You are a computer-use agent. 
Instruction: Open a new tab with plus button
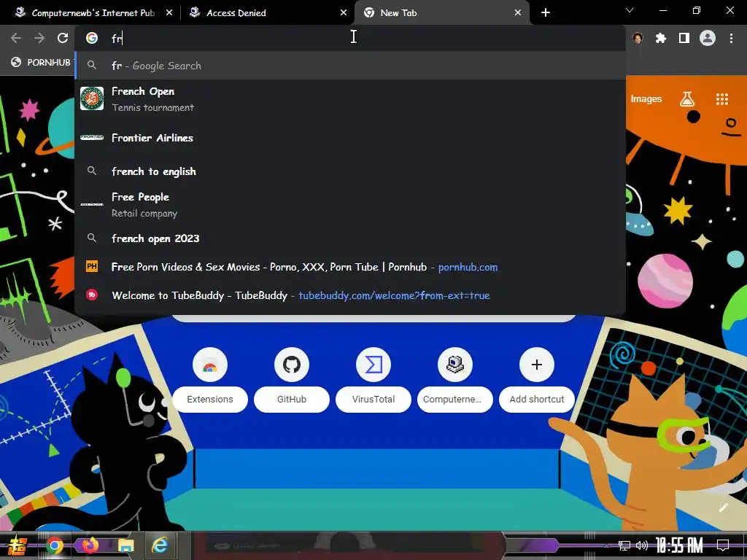tap(546, 13)
